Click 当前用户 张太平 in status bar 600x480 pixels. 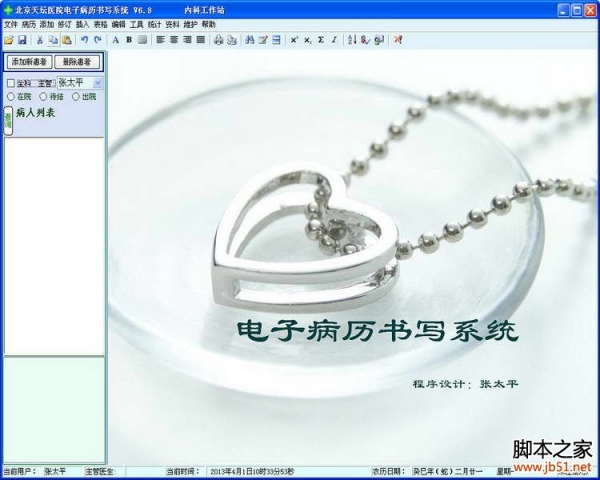coord(55,471)
